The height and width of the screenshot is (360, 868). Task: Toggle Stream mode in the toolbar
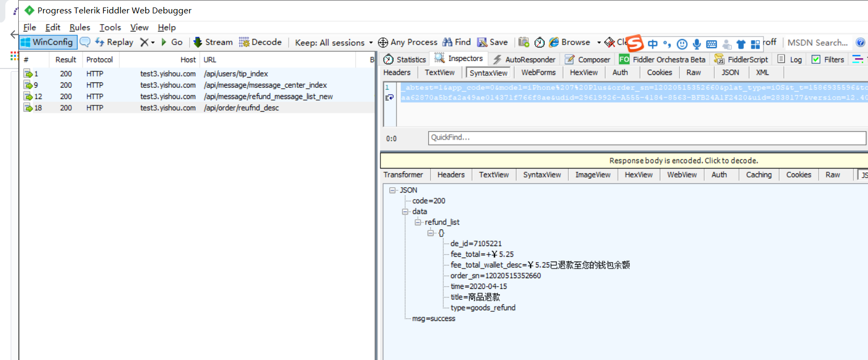(x=213, y=42)
